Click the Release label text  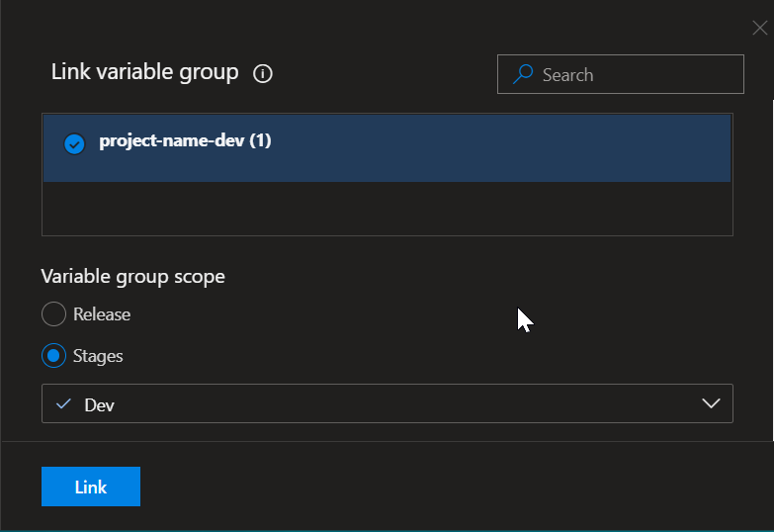point(102,314)
